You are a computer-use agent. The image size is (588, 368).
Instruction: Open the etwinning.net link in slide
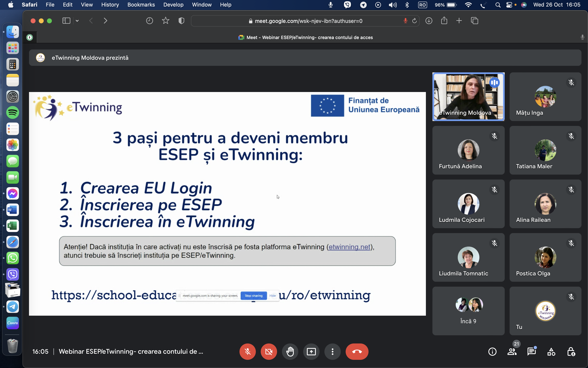[349, 247]
